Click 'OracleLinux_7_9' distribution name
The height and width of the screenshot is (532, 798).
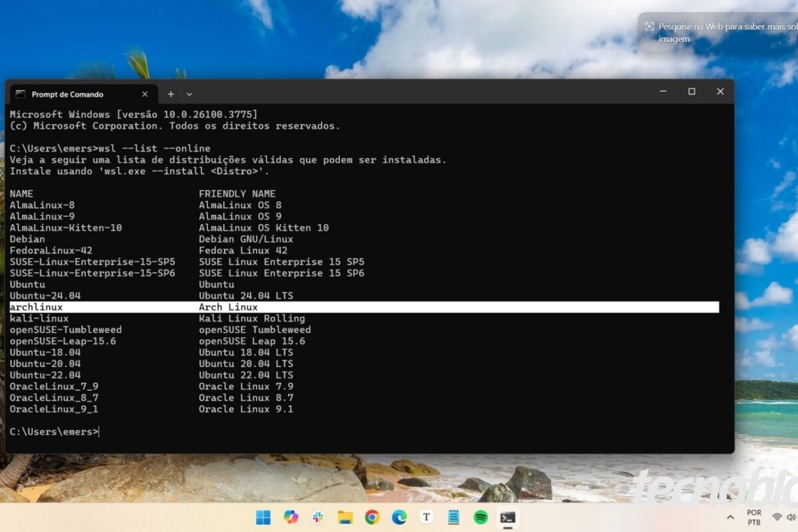point(54,386)
